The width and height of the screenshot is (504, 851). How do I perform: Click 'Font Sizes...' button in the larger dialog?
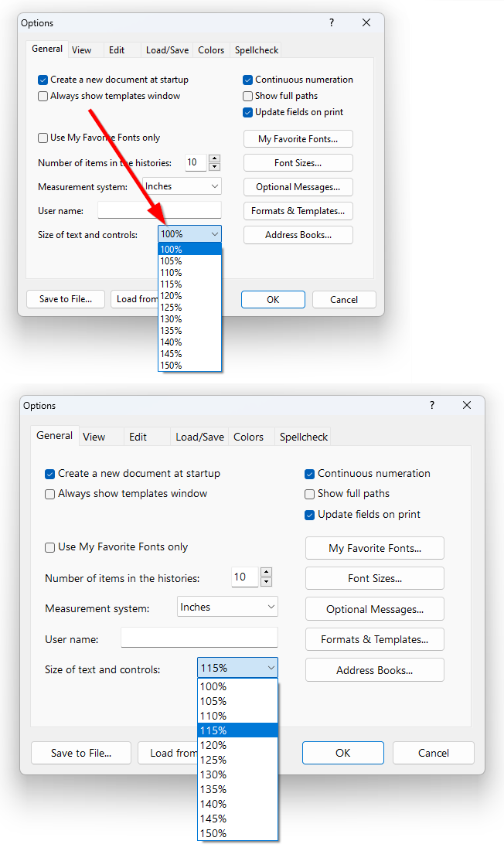pos(374,578)
